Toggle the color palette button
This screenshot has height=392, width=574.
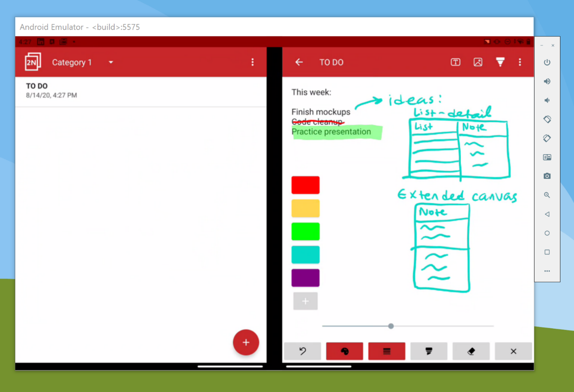[345, 351]
